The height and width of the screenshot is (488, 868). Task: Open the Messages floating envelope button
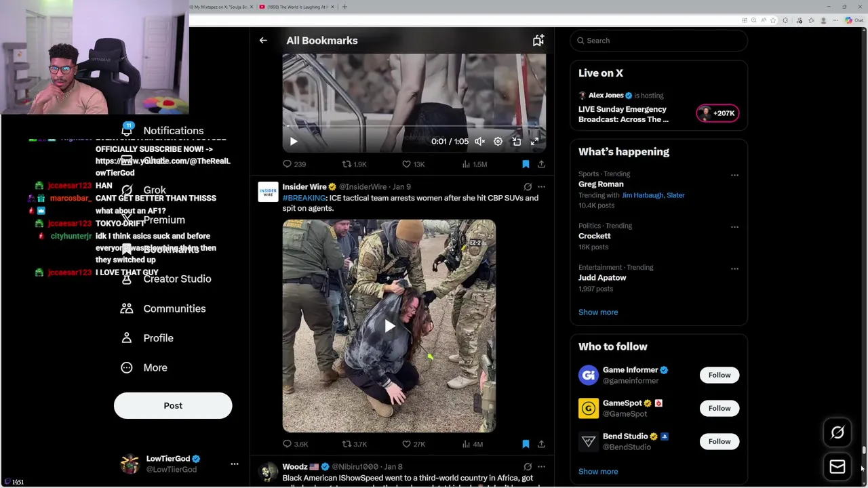[x=837, y=467]
